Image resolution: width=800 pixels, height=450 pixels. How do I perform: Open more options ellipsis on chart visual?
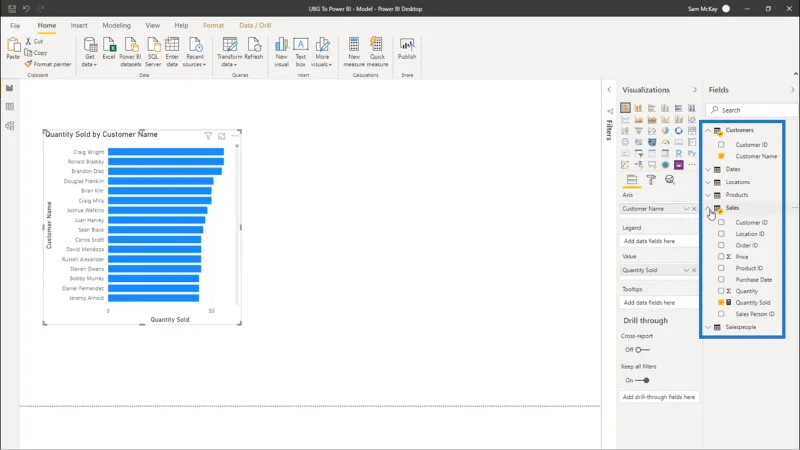click(235, 136)
